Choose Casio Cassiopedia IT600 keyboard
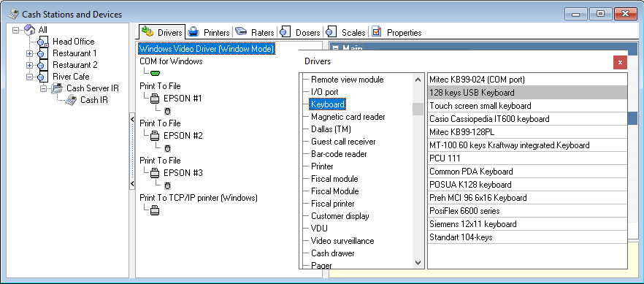This screenshot has height=284, width=644. pyautogui.click(x=527, y=119)
